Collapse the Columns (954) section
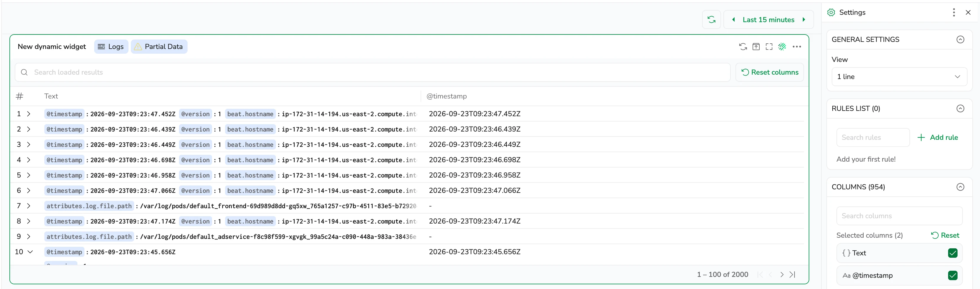The width and height of the screenshot is (980, 289). tap(960, 187)
